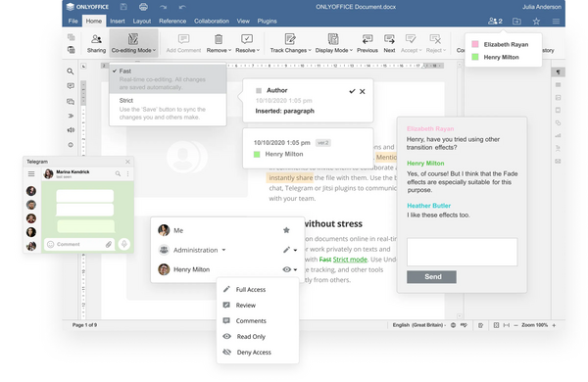Toggle Track Changes in toolbar
The height and width of the screenshot is (382, 588).
click(x=290, y=43)
